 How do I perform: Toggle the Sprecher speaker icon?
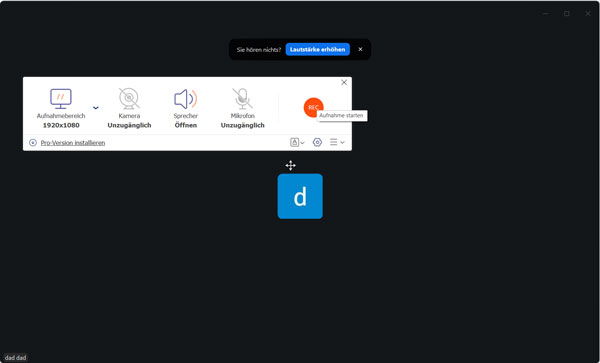[x=186, y=99]
